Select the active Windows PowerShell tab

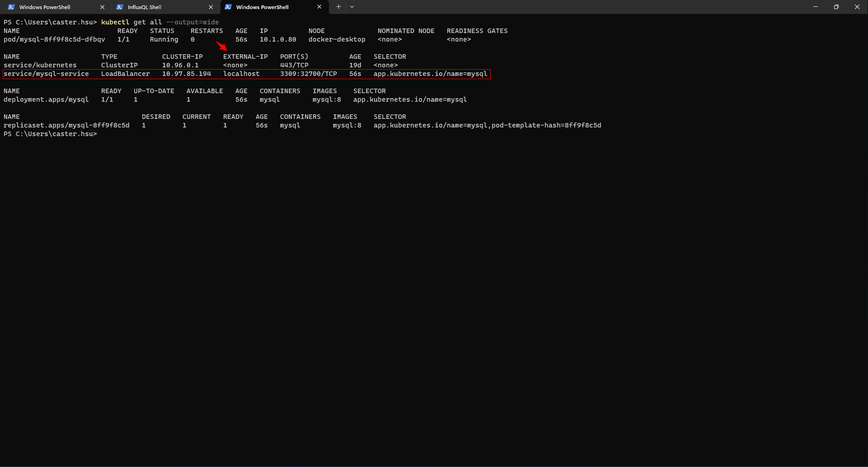click(x=262, y=7)
